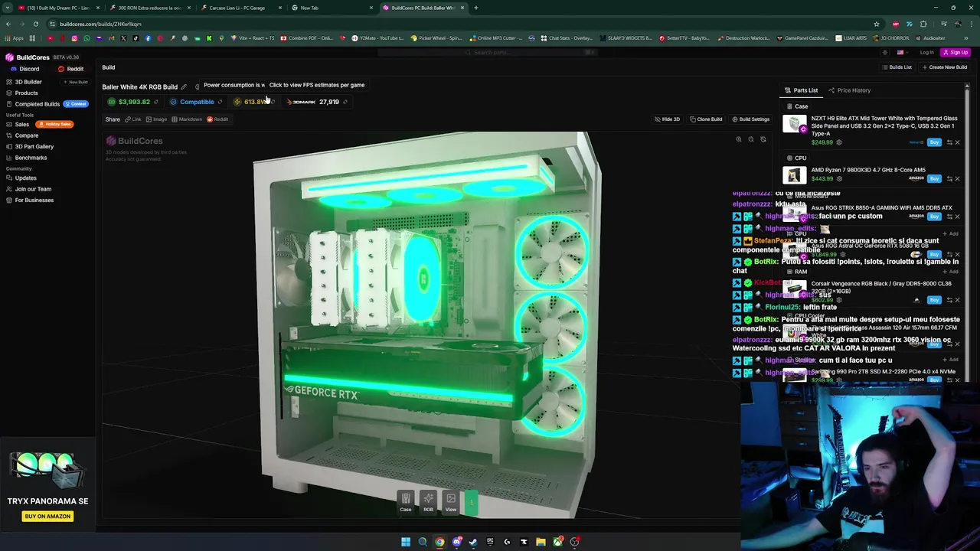Screen dimensions: 980x551
Task: Open the Sales page
Action: [x=18, y=124]
